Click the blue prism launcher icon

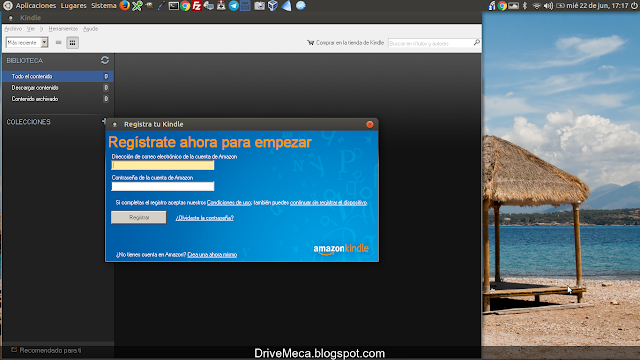287,6
